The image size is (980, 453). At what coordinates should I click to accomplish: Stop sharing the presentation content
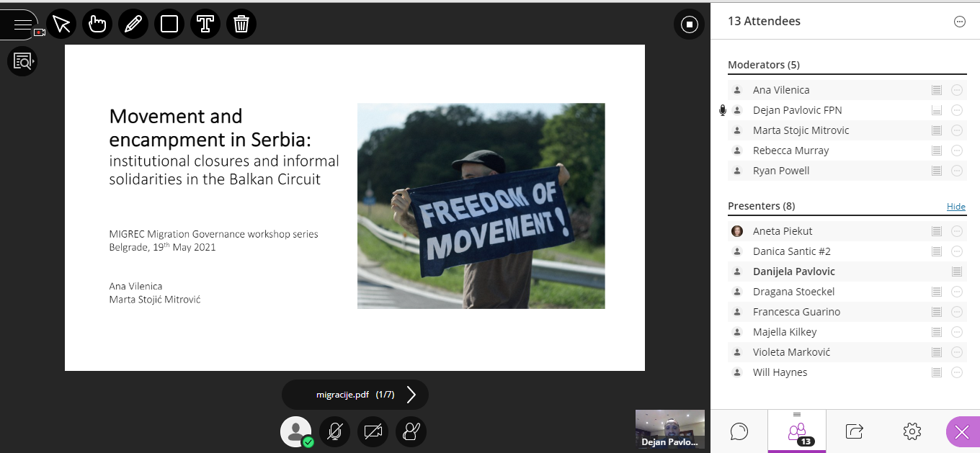(x=689, y=25)
